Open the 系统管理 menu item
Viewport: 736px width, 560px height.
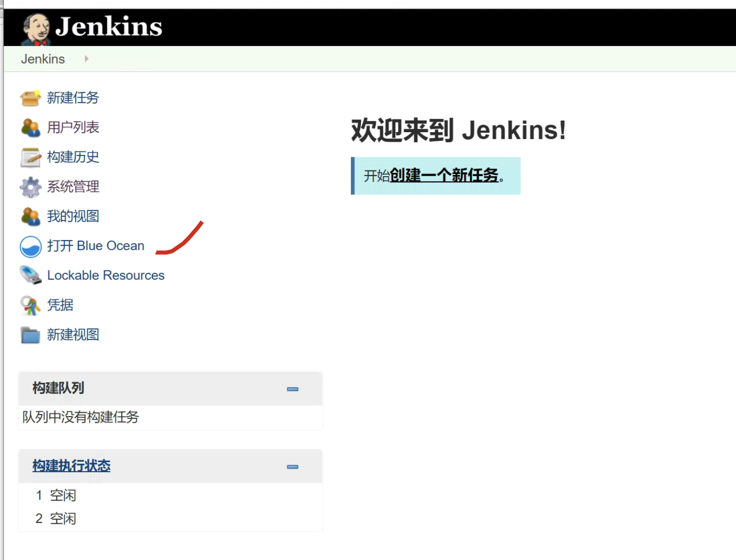click(73, 187)
